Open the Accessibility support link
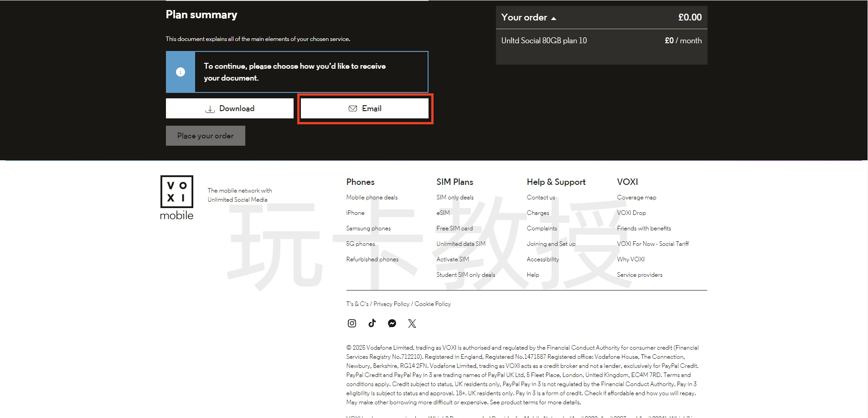Screen dimensions: 868x418 pos(542,260)
